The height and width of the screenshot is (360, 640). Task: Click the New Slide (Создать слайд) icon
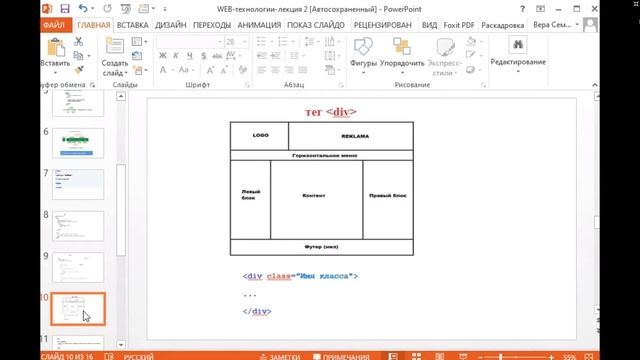pyautogui.click(x=115, y=46)
